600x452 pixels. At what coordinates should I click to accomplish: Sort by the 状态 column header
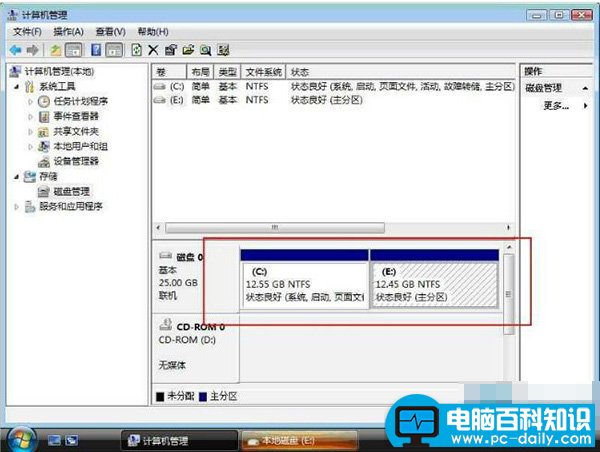tap(401, 72)
